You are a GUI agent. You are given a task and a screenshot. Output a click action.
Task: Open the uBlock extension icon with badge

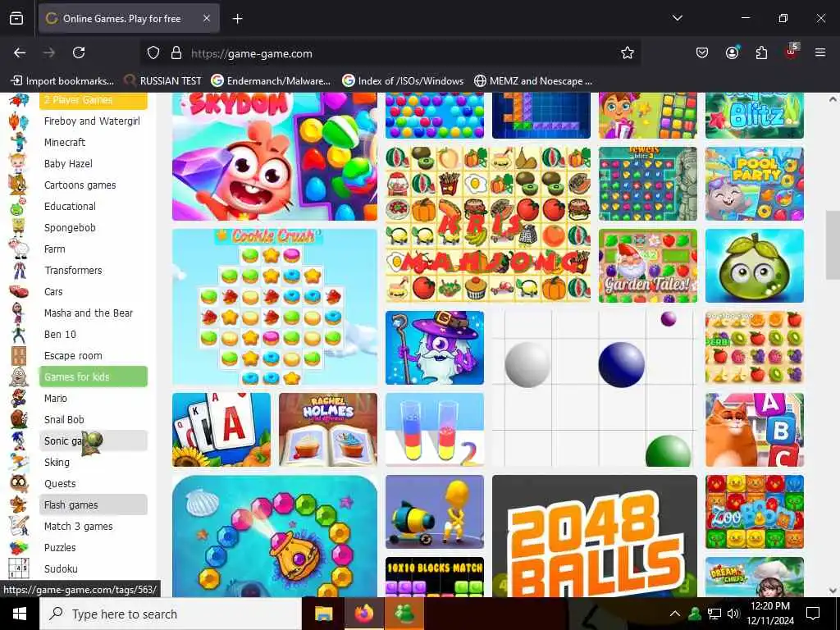click(x=792, y=52)
